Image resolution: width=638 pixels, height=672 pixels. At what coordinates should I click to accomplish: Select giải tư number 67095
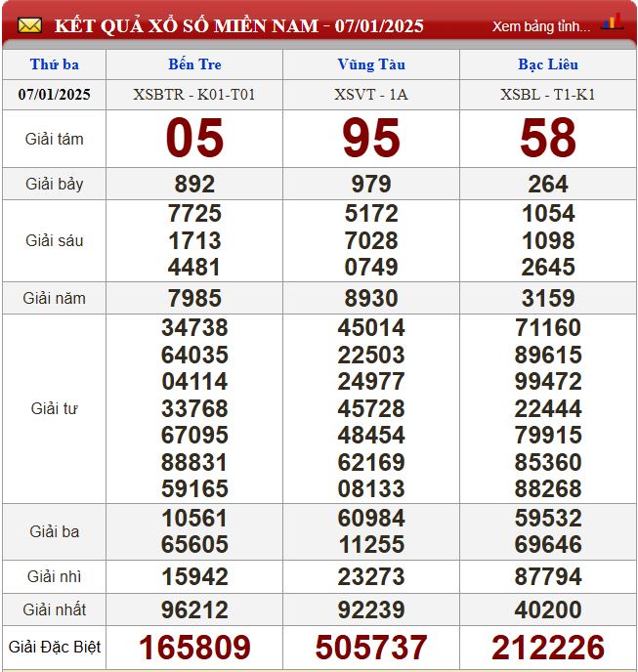194,435
